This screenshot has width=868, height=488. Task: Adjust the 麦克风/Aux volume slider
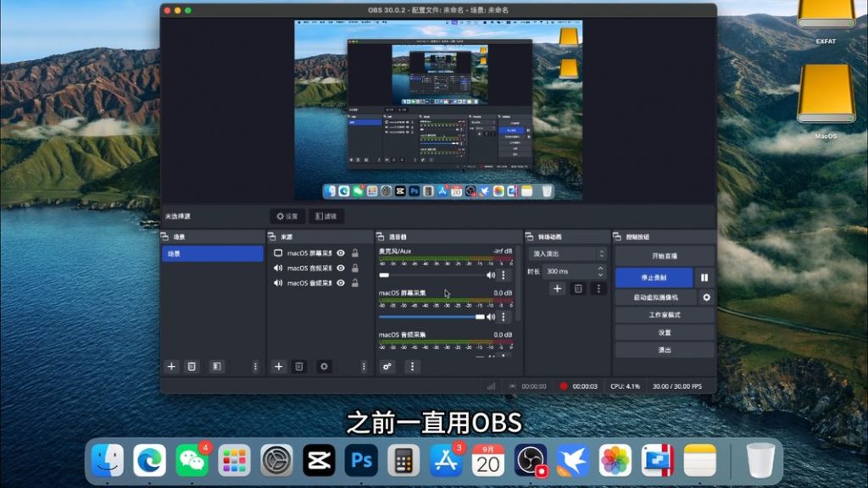coord(431,275)
